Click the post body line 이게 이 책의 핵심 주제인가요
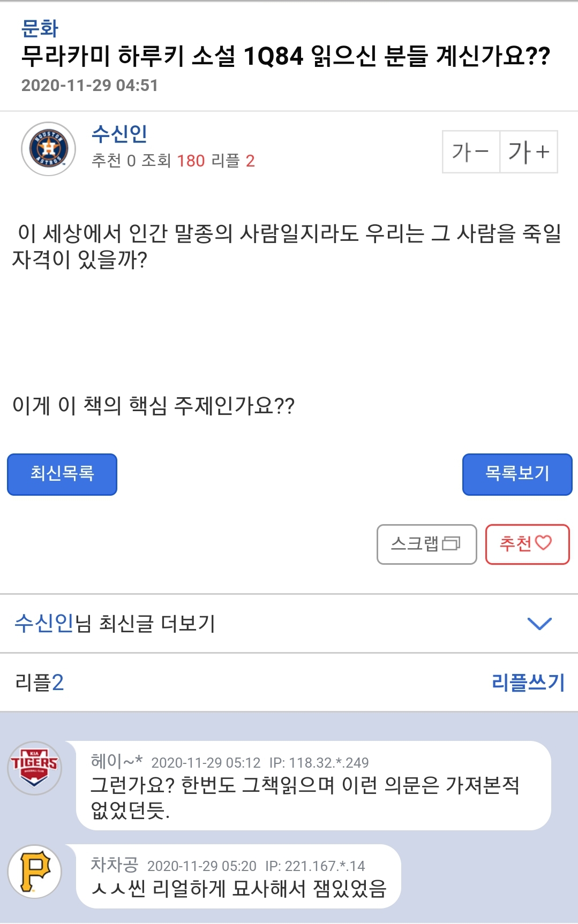 pyautogui.click(x=153, y=406)
